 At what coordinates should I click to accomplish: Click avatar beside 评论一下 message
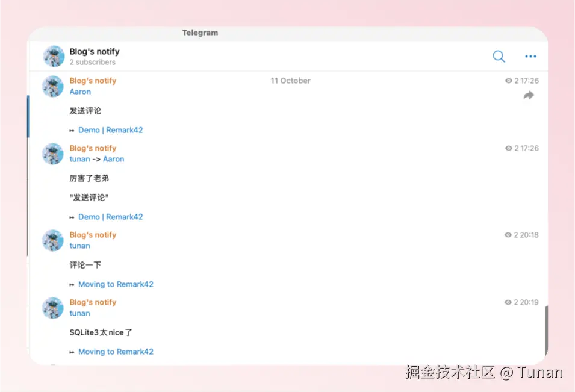click(x=53, y=240)
